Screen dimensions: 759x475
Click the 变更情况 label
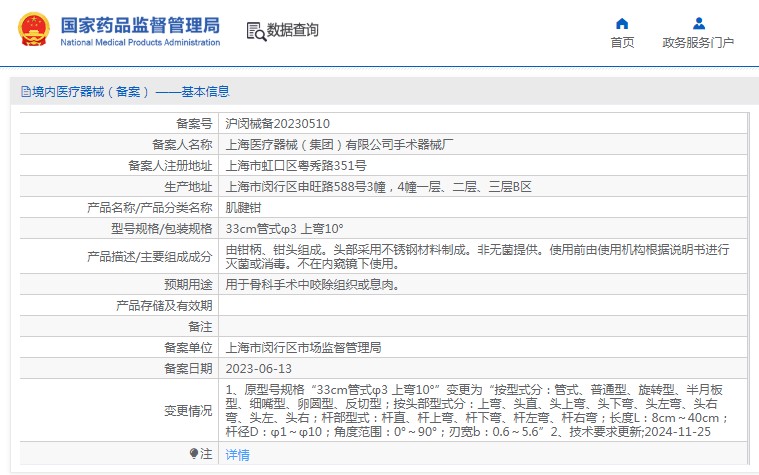tap(188, 411)
